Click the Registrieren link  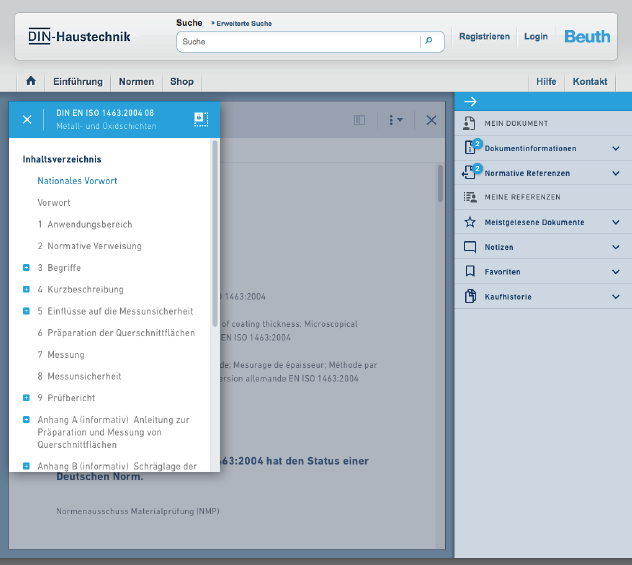click(484, 36)
